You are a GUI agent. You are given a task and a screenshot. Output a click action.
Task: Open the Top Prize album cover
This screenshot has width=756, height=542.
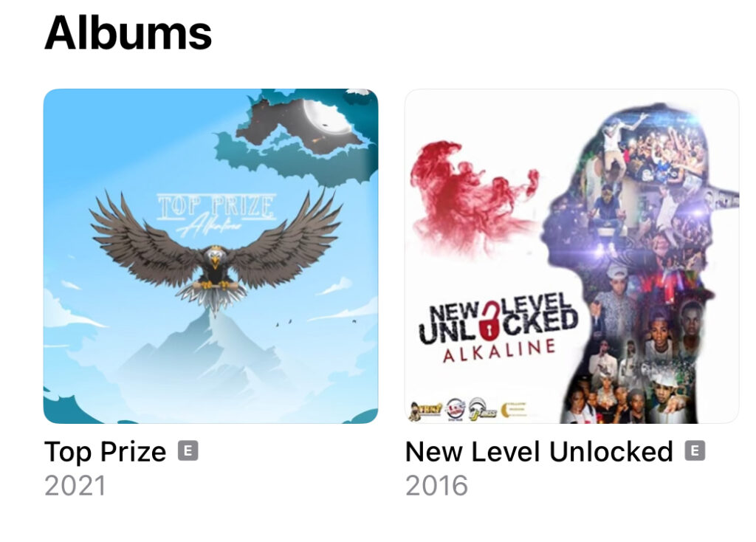[210, 256]
